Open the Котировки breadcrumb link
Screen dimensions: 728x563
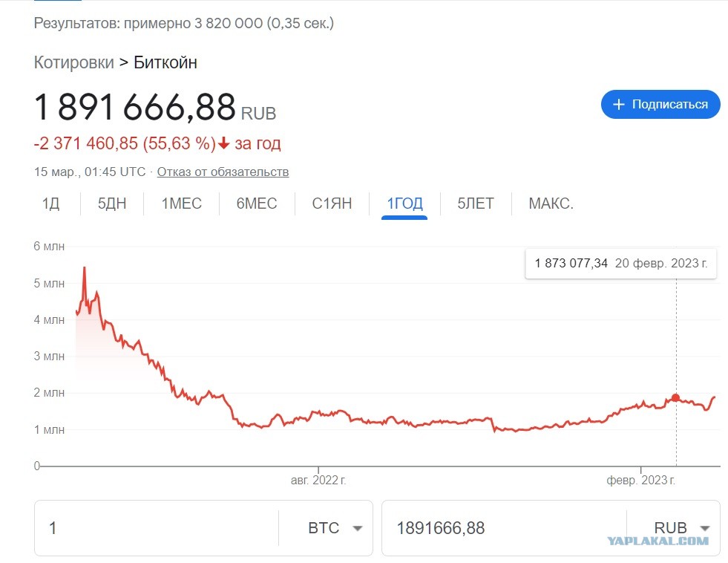coord(73,62)
